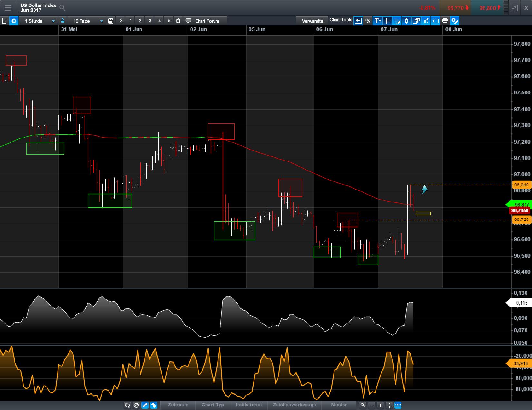
Task: Toggle the grid display icon
Action: (387, 21)
